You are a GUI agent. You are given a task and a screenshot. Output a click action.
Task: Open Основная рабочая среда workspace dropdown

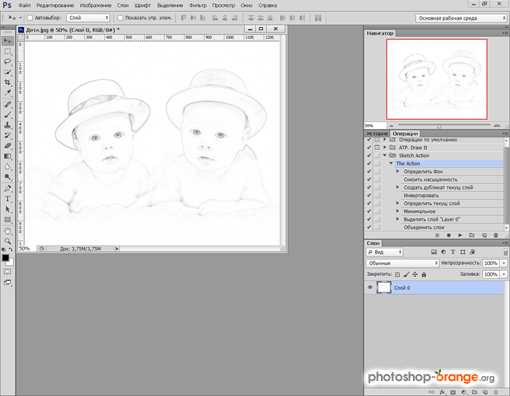coord(461,18)
